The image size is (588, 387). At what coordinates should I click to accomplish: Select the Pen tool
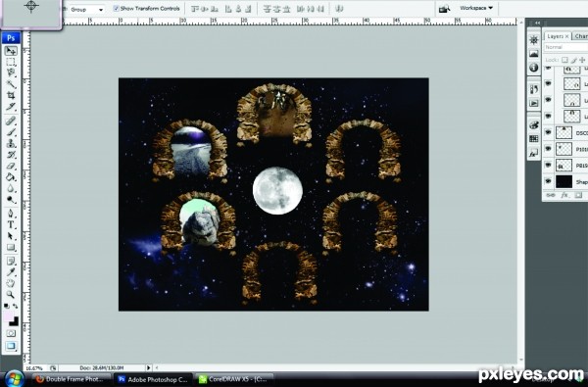tap(11, 214)
